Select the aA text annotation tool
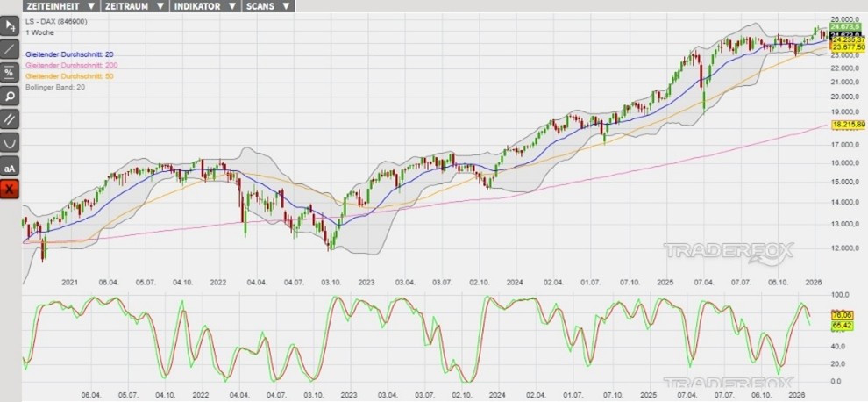Image resolution: width=868 pixels, height=402 pixels. coord(10,167)
